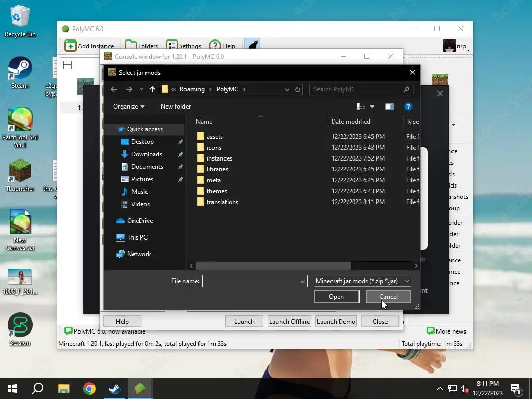The height and width of the screenshot is (399, 532).
Task: Open Downloads in the navigation pane
Action: click(147, 154)
